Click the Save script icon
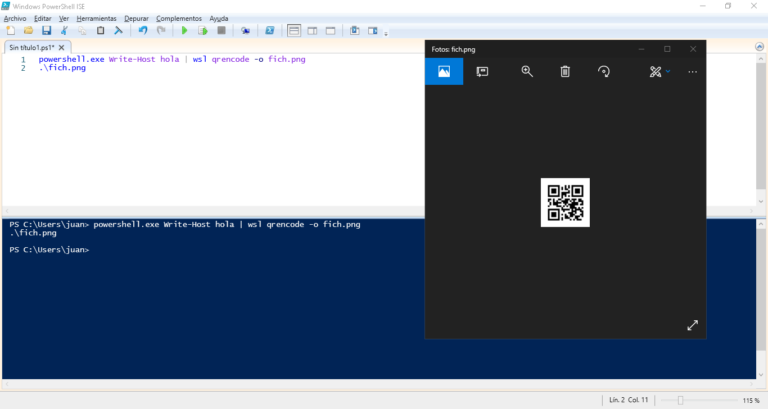 coord(46,31)
